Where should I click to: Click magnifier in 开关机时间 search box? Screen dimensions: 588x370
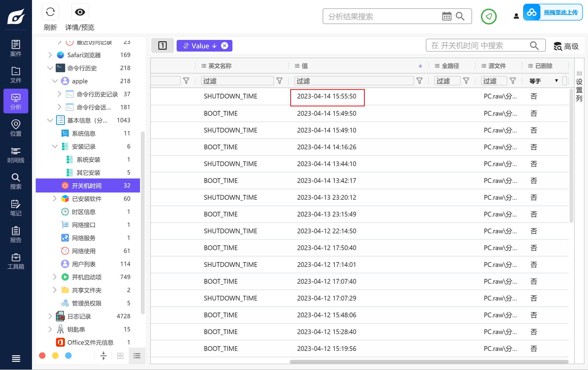coord(534,45)
